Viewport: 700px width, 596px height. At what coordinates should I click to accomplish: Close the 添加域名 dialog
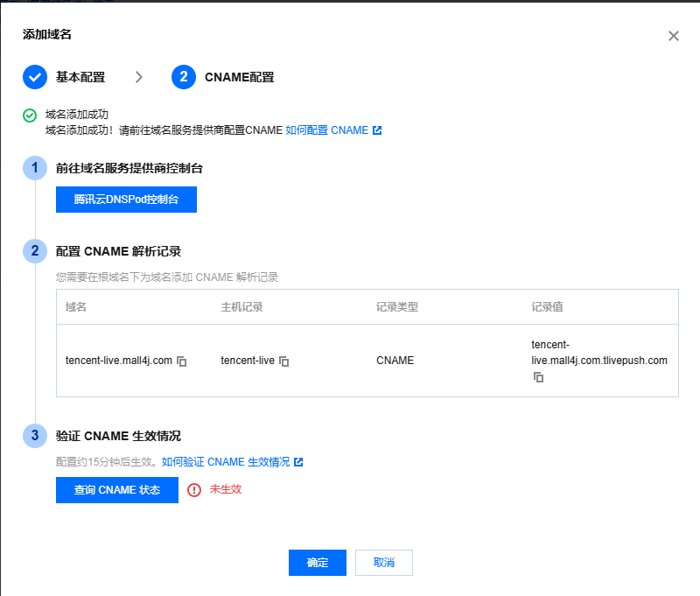click(673, 36)
